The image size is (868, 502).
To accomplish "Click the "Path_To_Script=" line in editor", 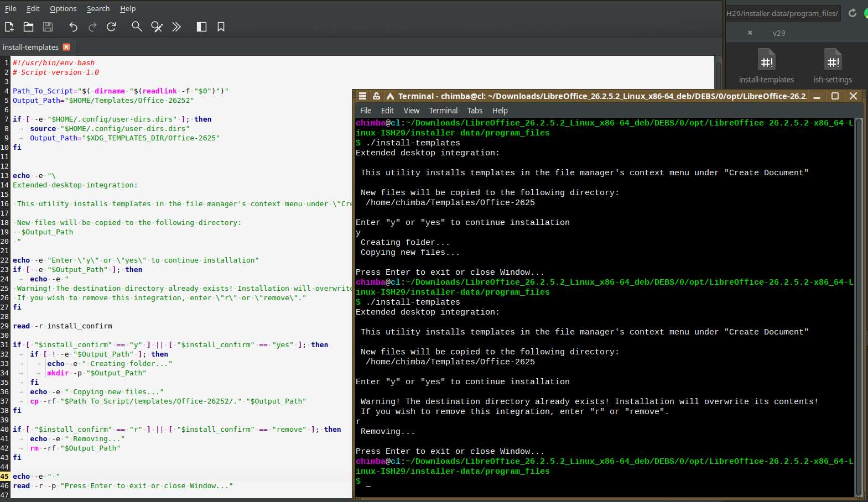I will pos(121,91).
